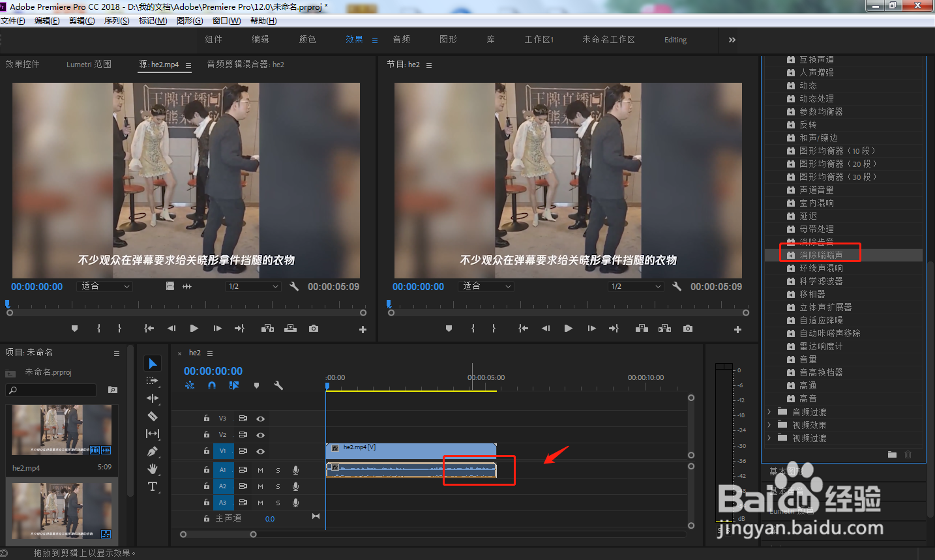Open Program monitor 1/2 resolution dropdown
Image resolution: width=935 pixels, height=560 pixels.
pos(636,286)
